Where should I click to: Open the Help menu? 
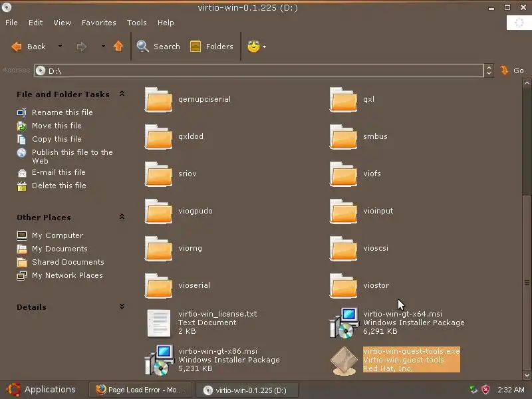click(166, 23)
